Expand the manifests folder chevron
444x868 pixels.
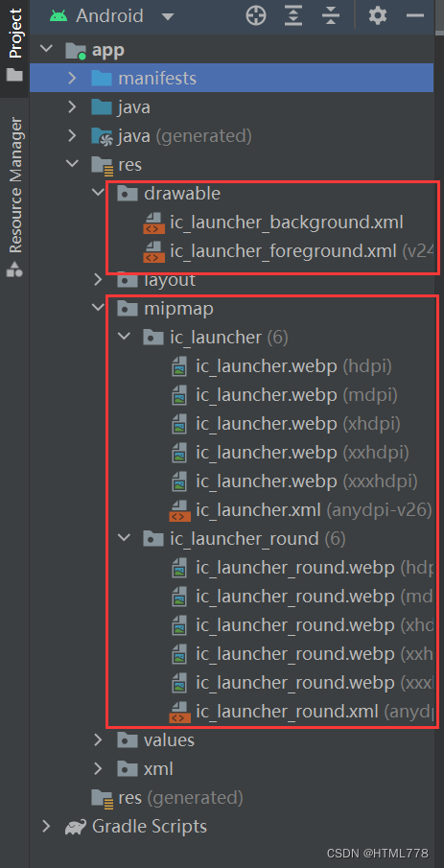click(x=71, y=78)
